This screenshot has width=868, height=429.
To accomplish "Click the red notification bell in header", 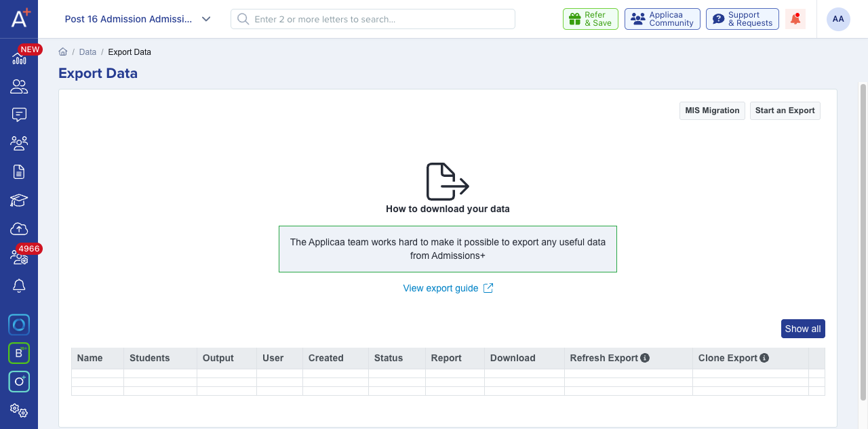I will pyautogui.click(x=795, y=19).
